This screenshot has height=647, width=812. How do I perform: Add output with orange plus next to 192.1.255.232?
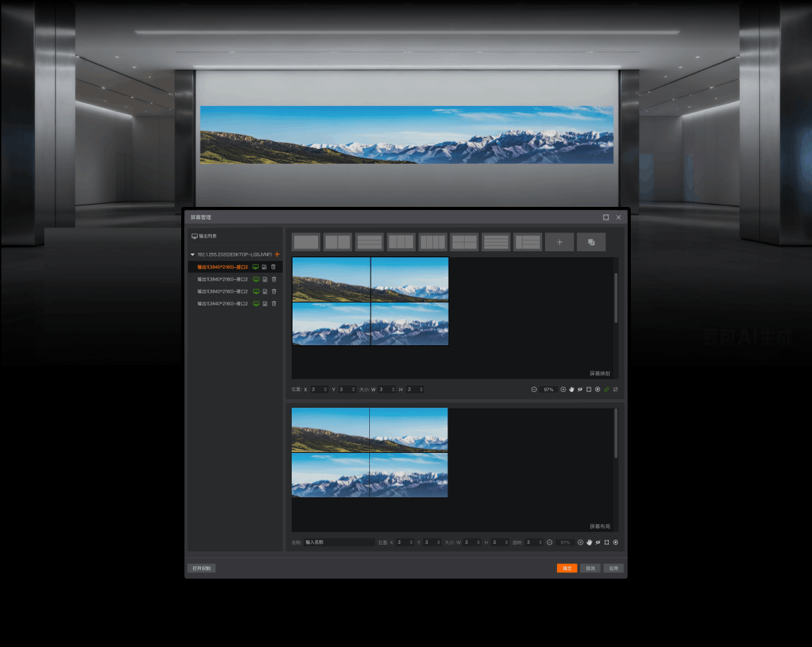(x=277, y=254)
